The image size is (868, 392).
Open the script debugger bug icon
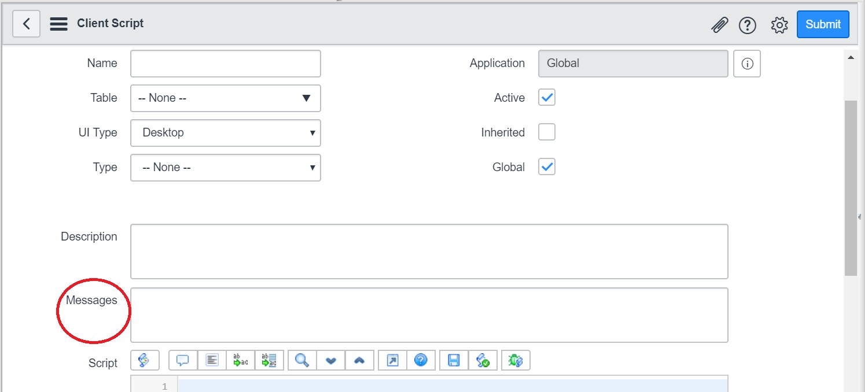(x=515, y=360)
